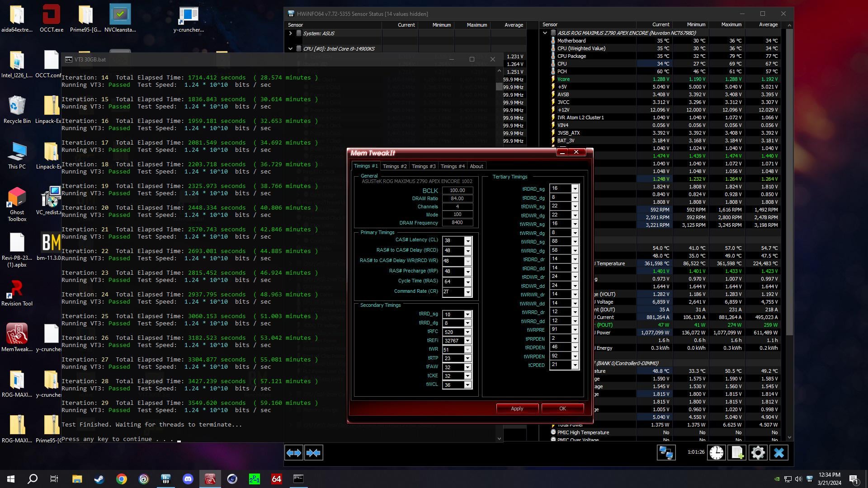Open the CAS# Latency (CL) dropdown
The image size is (868, 488).
468,240
